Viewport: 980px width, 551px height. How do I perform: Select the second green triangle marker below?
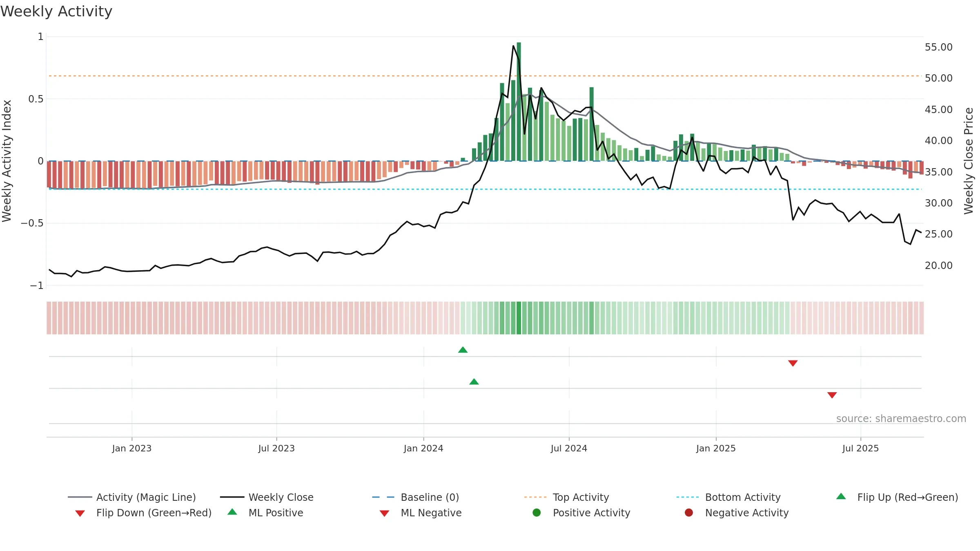(474, 382)
